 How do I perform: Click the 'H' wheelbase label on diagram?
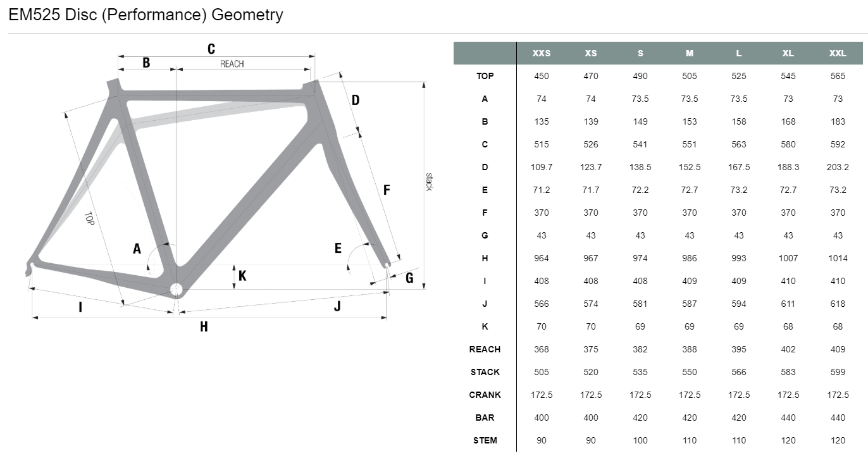(204, 326)
